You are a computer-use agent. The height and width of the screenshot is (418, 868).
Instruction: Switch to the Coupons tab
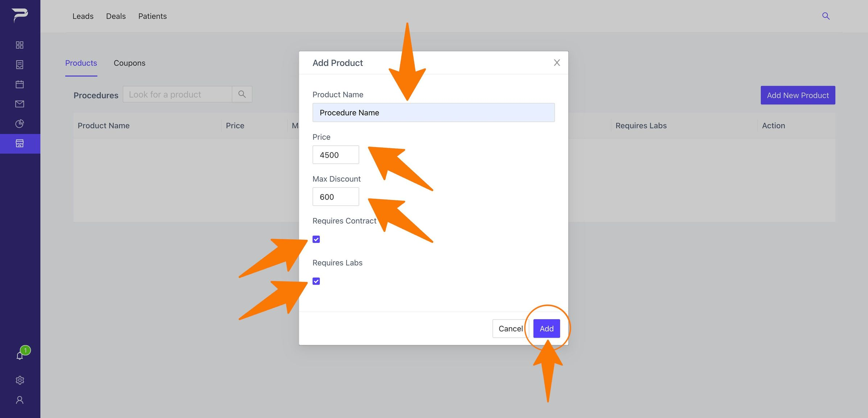pos(129,63)
